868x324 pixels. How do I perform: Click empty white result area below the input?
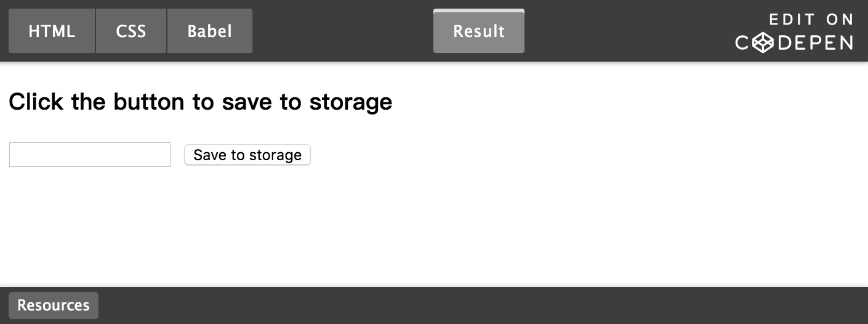pyautogui.click(x=431, y=228)
